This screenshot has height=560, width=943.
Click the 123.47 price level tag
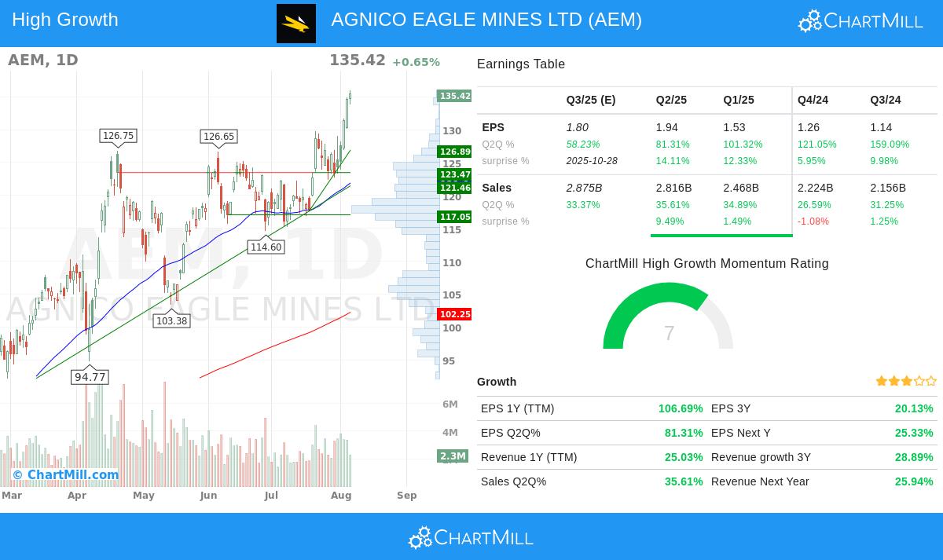coord(454,174)
